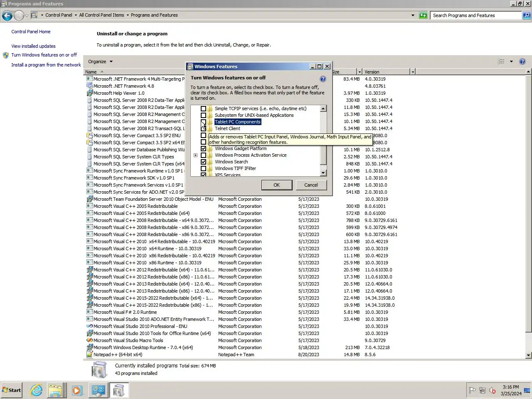532x399 pixels.
Task: Sort by the Name column header
Action: [x=135, y=72]
